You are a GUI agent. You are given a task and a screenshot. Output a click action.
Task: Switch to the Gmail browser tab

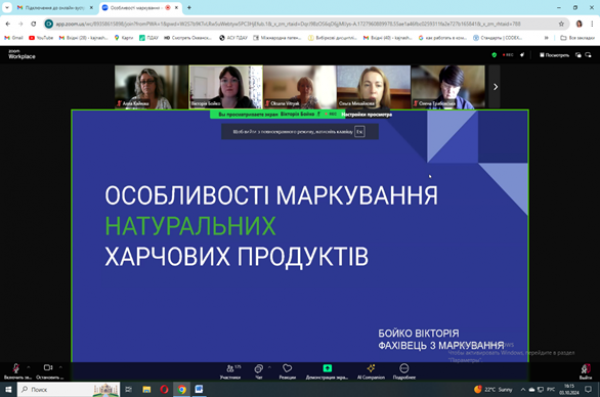pyautogui.click(x=55, y=8)
